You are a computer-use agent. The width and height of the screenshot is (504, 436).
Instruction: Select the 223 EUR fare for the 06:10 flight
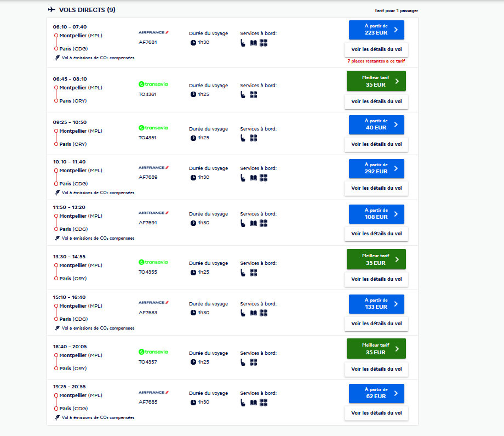point(376,30)
